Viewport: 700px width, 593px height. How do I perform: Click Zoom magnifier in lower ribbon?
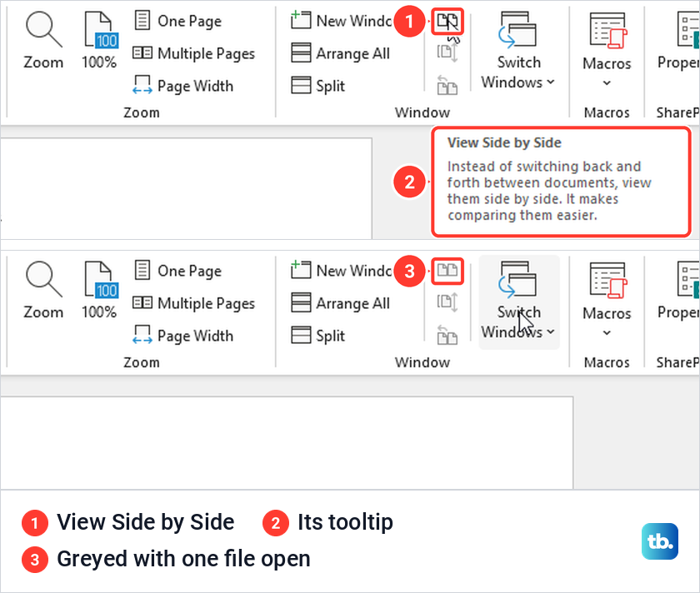click(x=43, y=291)
